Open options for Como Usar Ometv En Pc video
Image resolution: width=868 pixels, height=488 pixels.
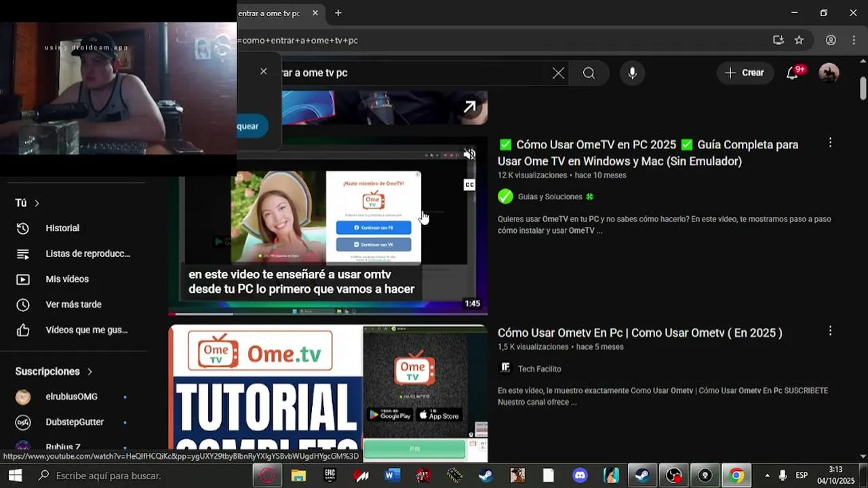pos(830,331)
